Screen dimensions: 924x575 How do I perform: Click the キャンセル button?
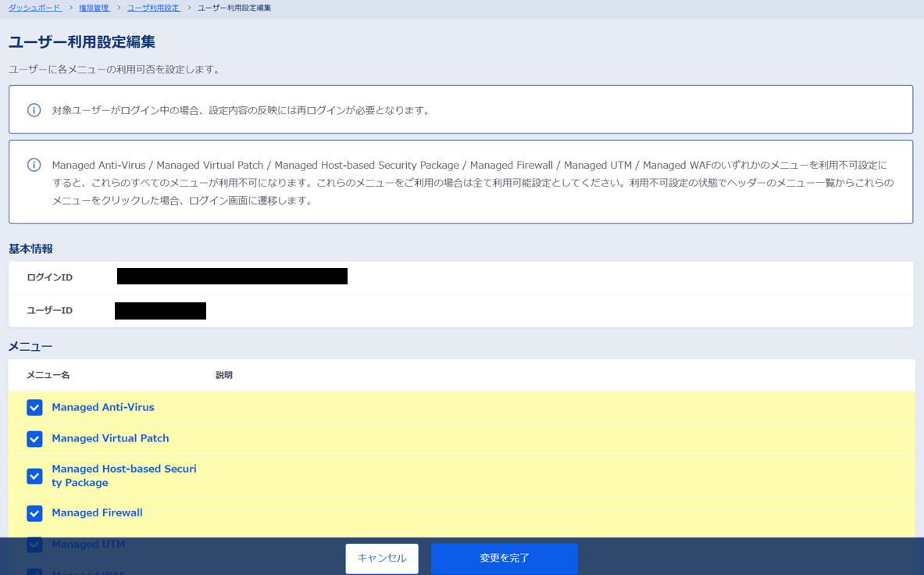tap(382, 558)
